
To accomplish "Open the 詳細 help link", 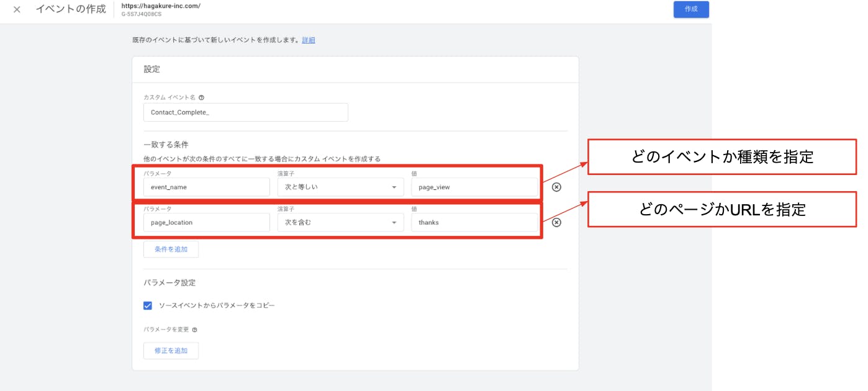I will tap(309, 40).
